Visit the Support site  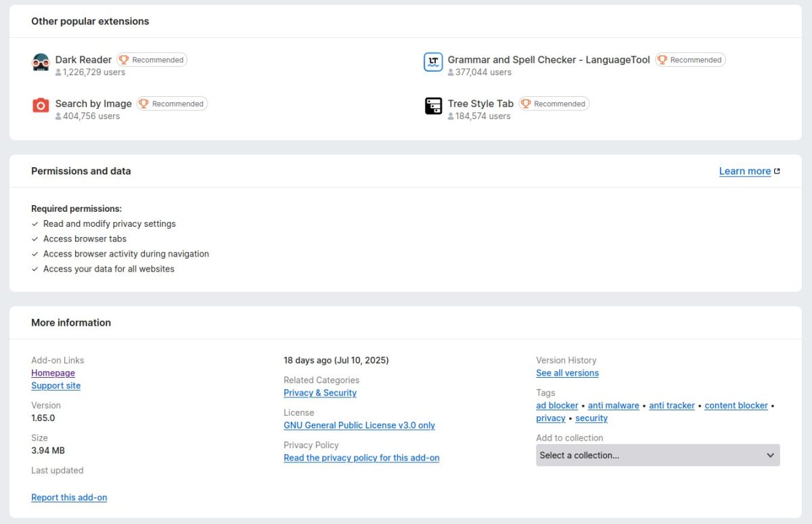[x=55, y=385]
